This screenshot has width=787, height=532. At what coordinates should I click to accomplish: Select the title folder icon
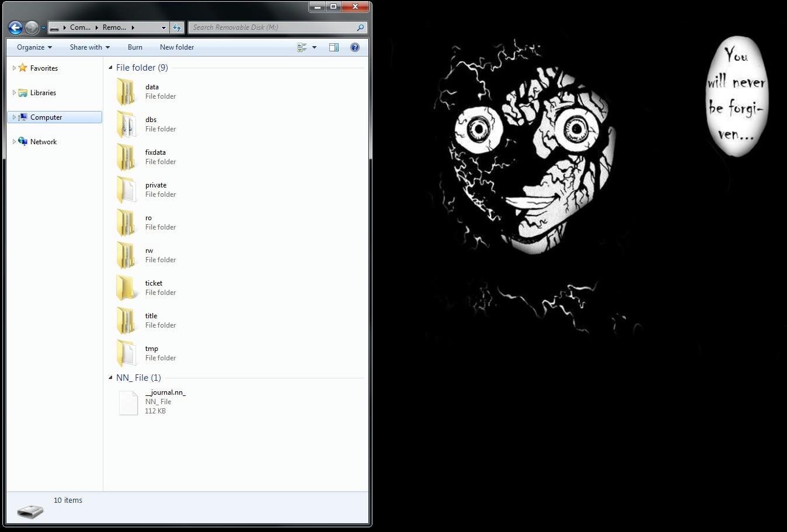coord(126,321)
